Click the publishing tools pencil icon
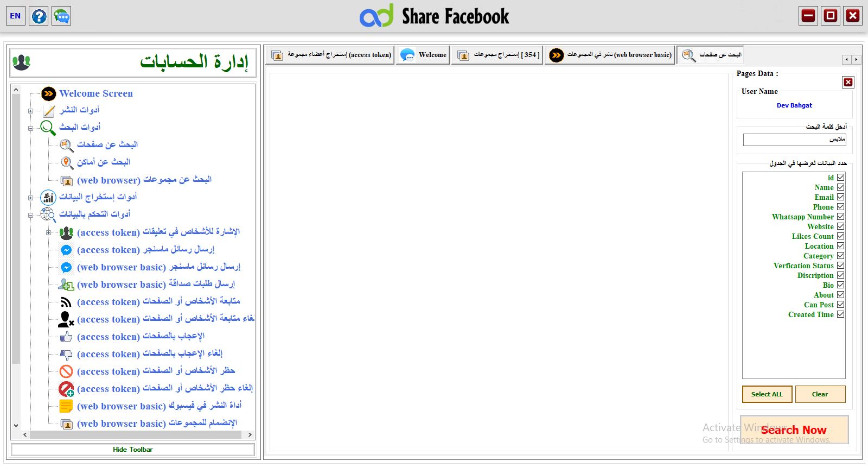 [x=49, y=111]
